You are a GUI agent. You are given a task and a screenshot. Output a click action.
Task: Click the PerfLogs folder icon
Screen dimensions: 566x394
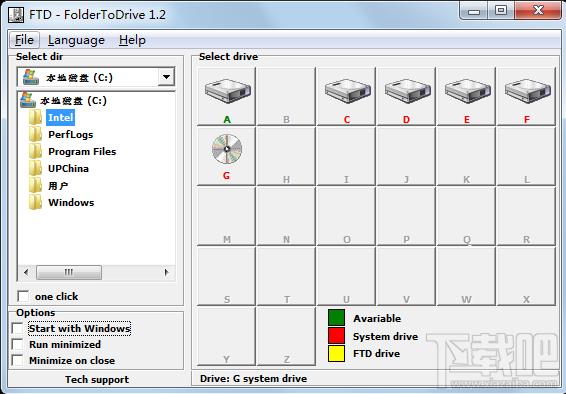click(x=35, y=135)
